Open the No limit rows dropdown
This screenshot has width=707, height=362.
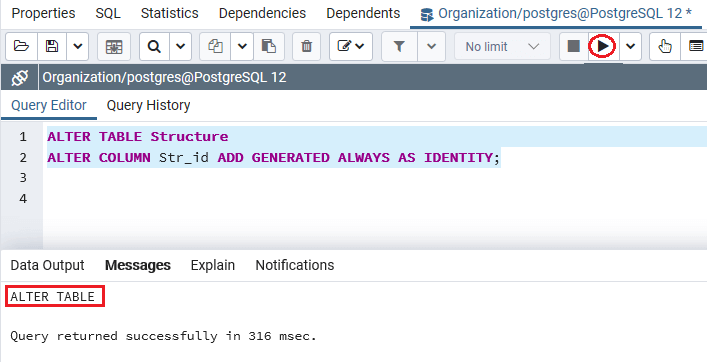point(502,46)
